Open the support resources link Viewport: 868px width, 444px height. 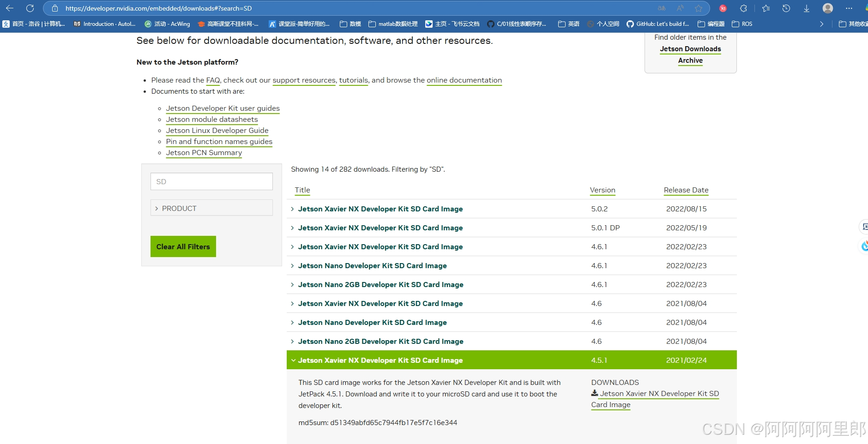pos(304,80)
